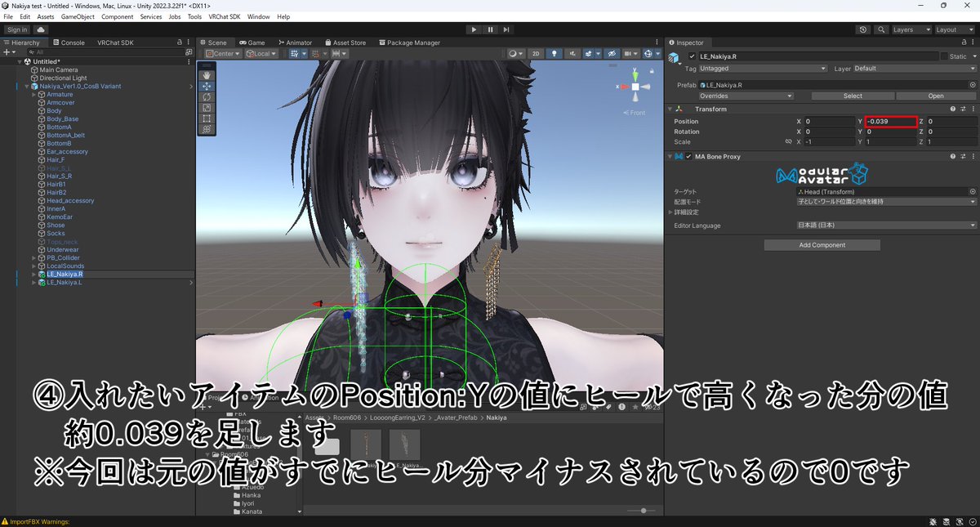Click the Play button

pyautogui.click(x=474, y=29)
